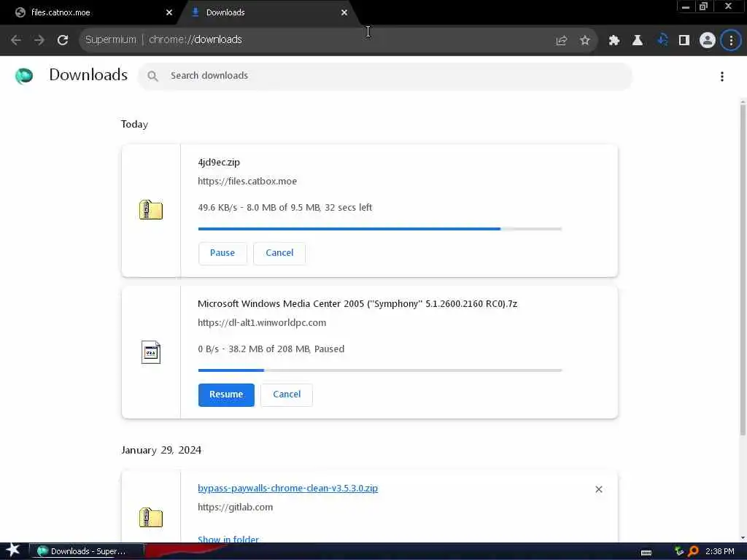Click the browser forward arrow

click(x=39, y=40)
